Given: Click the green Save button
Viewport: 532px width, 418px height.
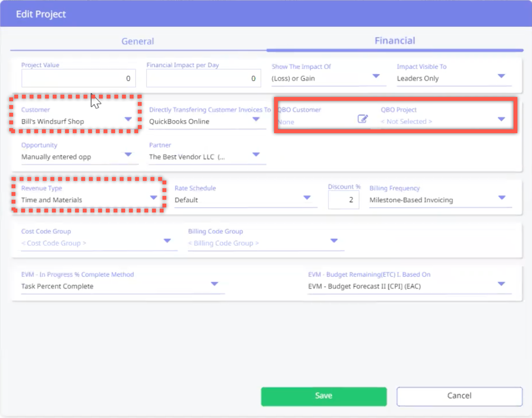Looking at the screenshot, I should (x=323, y=396).
